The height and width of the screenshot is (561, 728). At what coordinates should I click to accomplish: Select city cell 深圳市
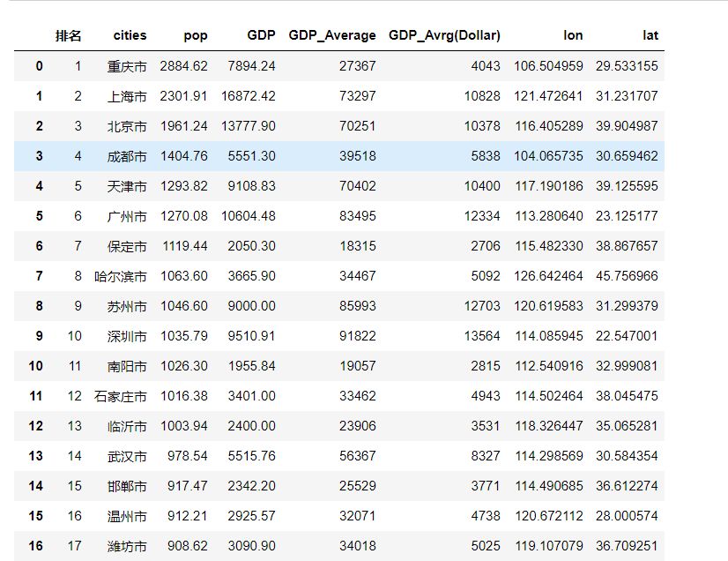pyautogui.click(x=127, y=336)
